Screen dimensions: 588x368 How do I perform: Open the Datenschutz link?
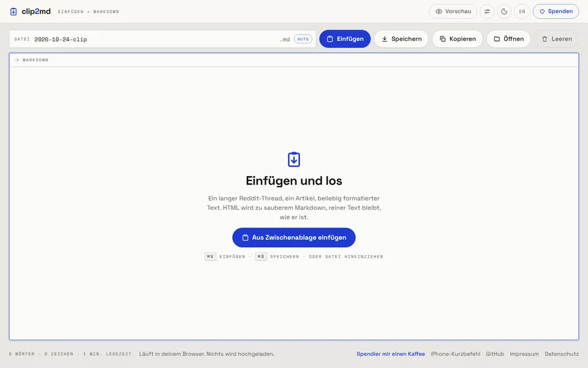562,354
